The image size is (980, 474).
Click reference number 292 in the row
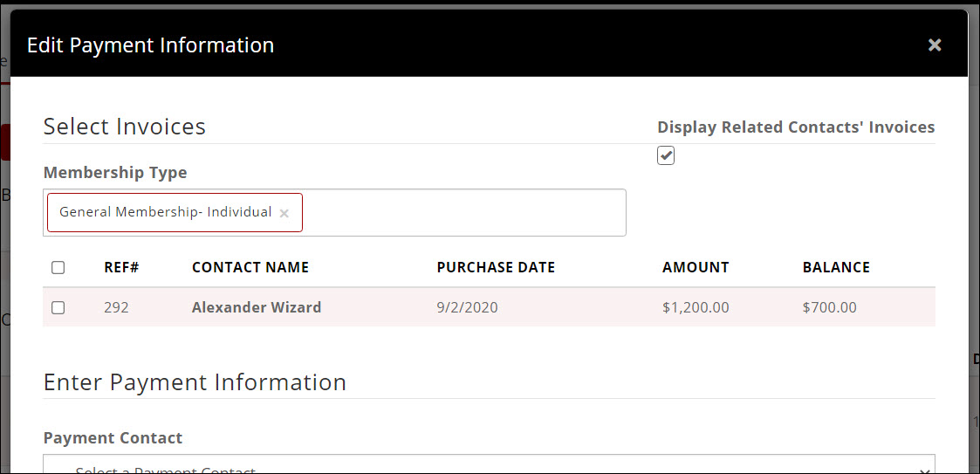[116, 307]
